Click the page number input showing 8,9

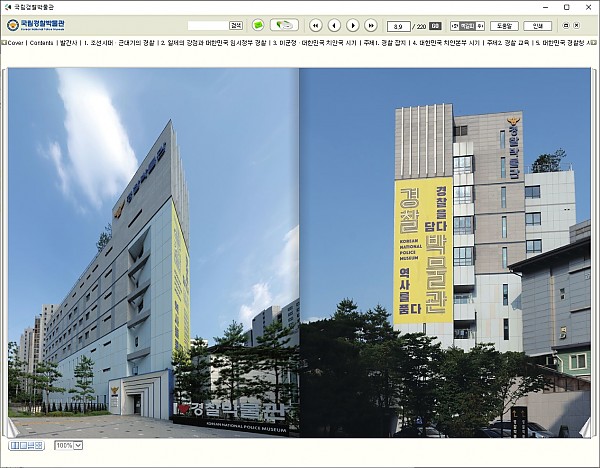pyautogui.click(x=398, y=26)
